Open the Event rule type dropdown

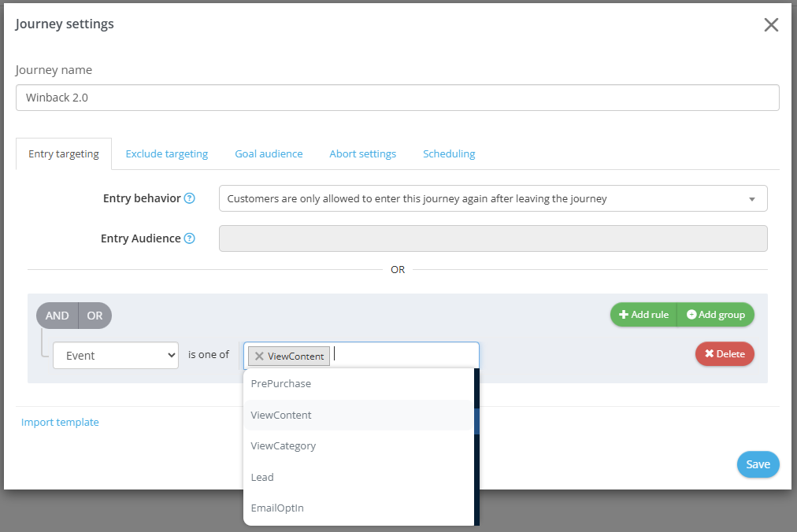click(x=116, y=355)
